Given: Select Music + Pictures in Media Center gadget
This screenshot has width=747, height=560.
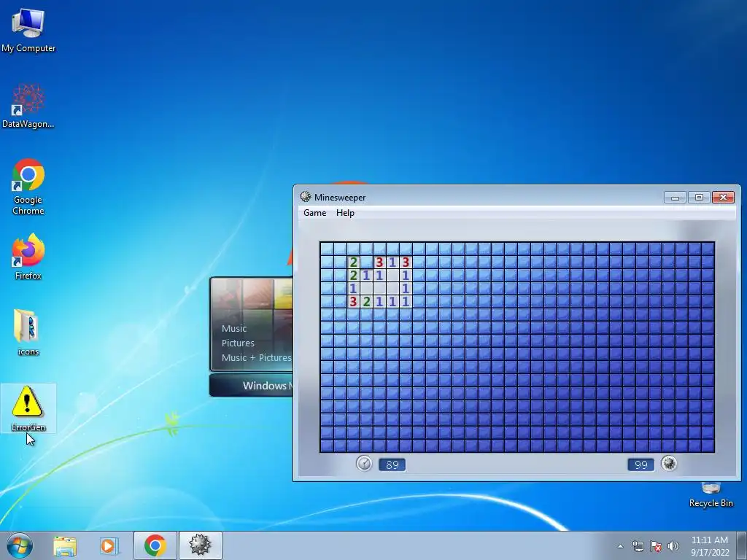Looking at the screenshot, I should 256,357.
